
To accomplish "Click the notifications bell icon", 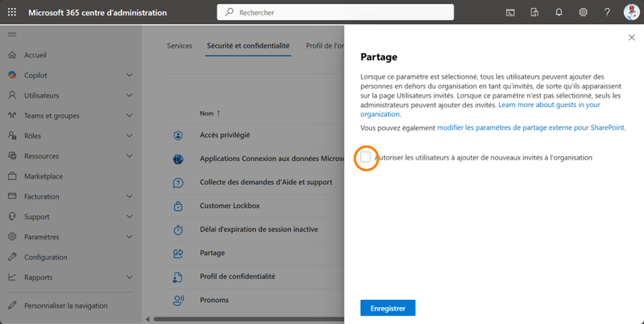I will (559, 12).
